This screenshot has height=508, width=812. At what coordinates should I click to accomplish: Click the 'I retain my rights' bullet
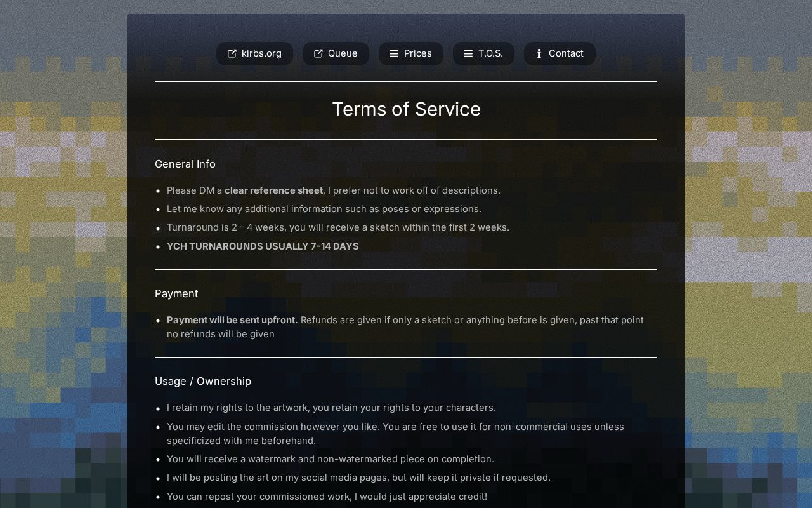click(x=331, y=408)
